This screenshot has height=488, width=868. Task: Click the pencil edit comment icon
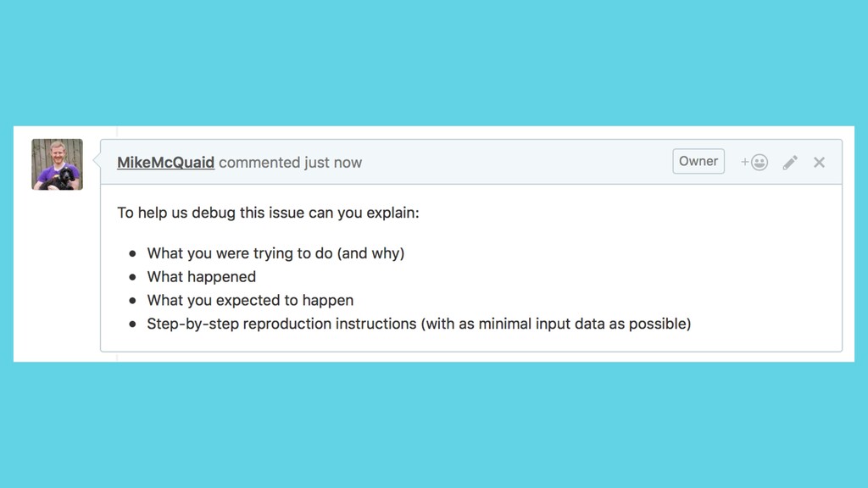[790, 162]
